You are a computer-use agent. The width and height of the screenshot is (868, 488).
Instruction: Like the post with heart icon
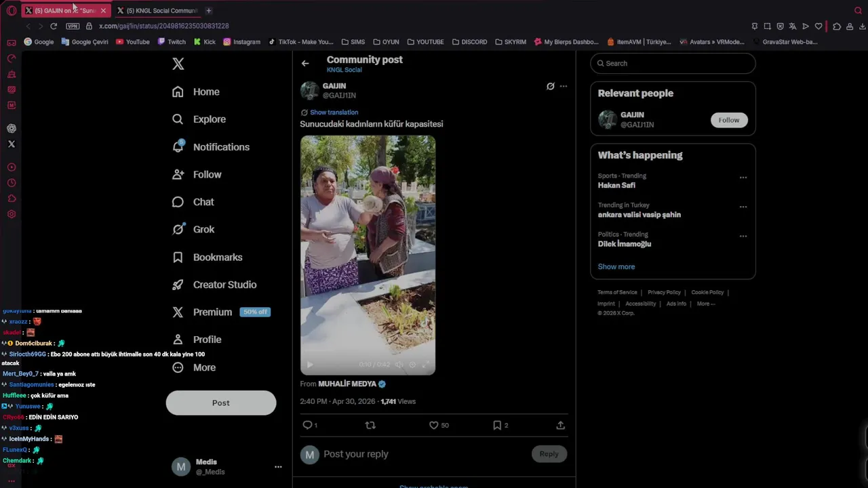click(433, 425)
